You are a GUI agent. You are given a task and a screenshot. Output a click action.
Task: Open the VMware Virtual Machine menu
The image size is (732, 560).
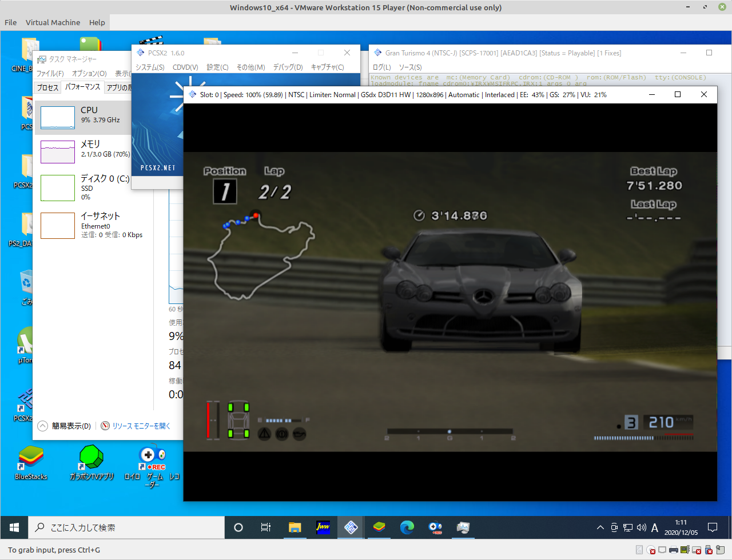(53, 22)
